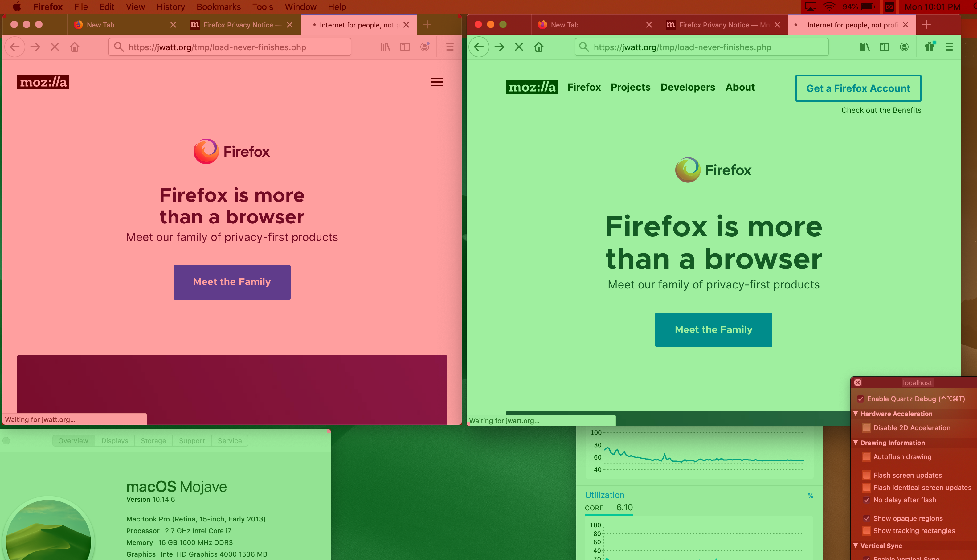
Task: Open the History menu
Action: [x=171, y=6]
